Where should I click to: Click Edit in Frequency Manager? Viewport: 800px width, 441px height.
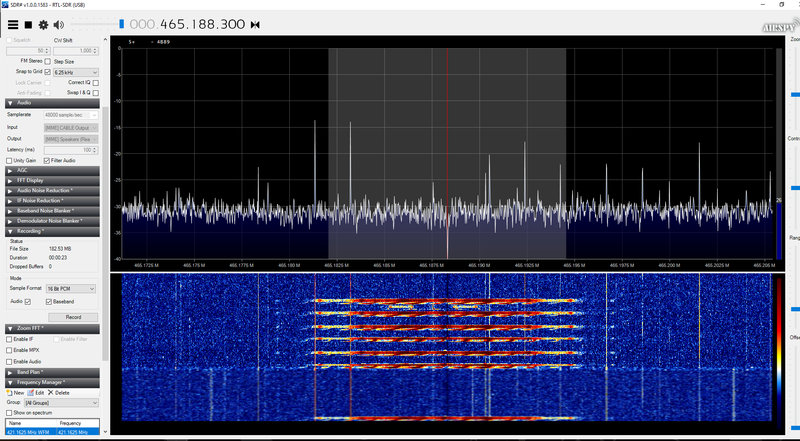pos(36,393)
